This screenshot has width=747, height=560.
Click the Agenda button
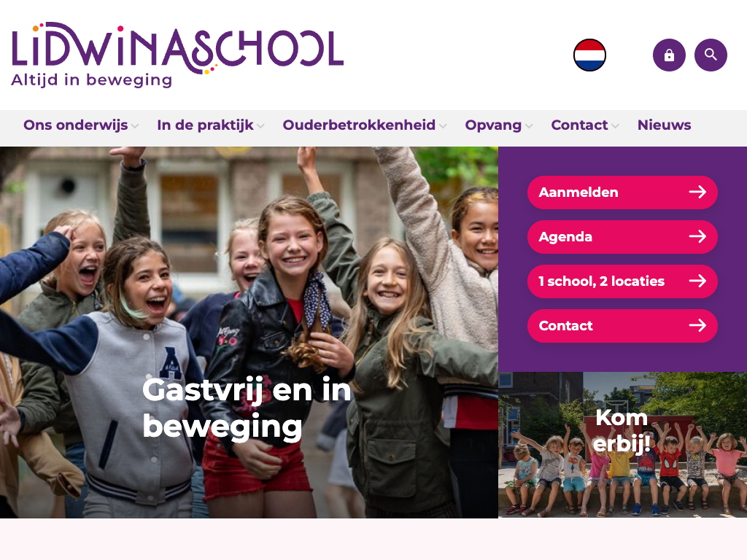point(622,237)
